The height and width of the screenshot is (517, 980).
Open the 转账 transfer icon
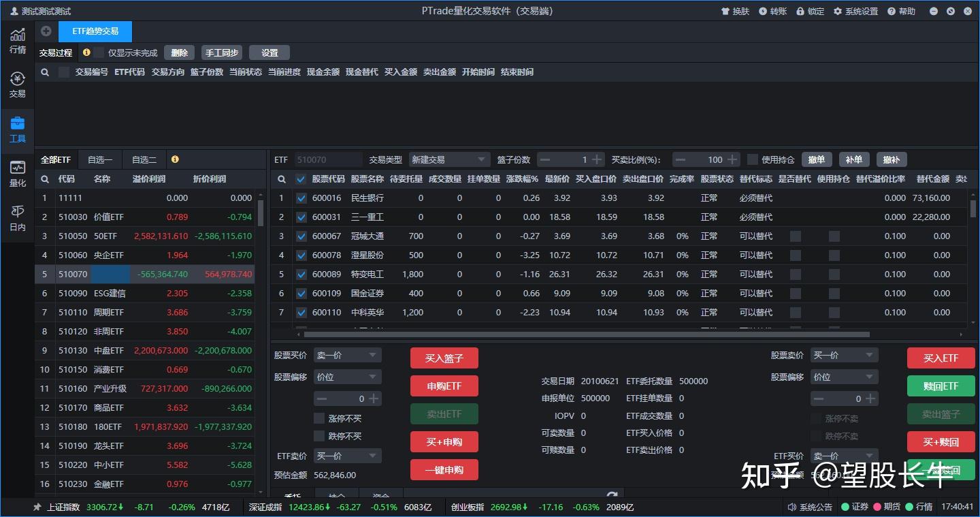(763, 12)
